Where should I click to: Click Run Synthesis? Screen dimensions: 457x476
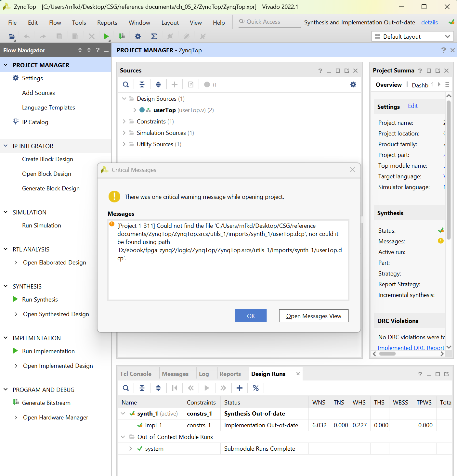(40, 300)
